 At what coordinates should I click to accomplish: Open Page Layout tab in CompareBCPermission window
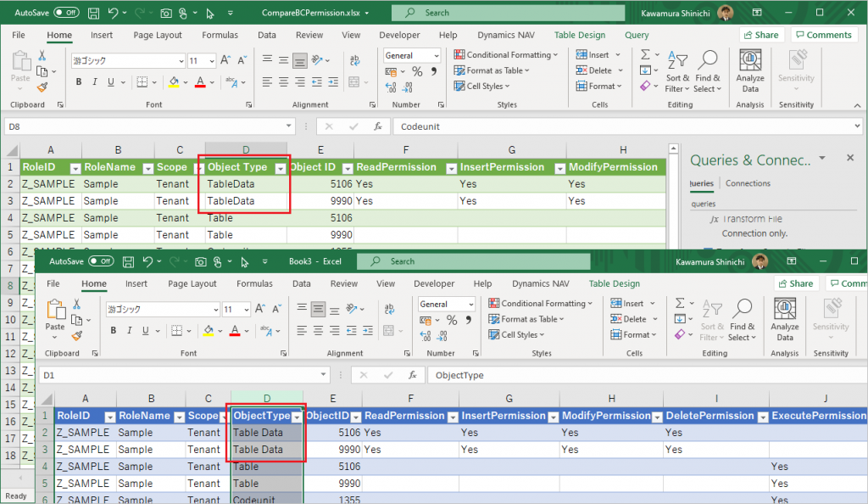pyautogui.click(x=158, y=35)
